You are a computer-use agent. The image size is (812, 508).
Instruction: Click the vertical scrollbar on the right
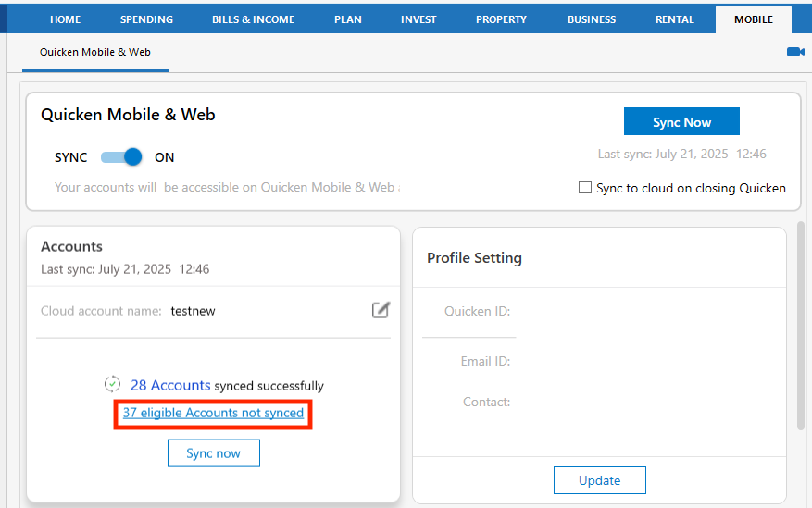801,326
